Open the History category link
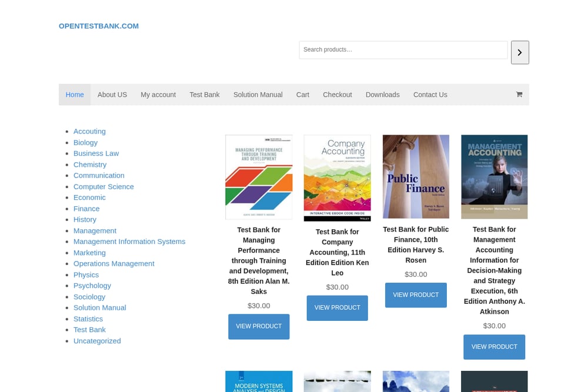Viewport: 588px width, 392px height. [x=85, y=220]
